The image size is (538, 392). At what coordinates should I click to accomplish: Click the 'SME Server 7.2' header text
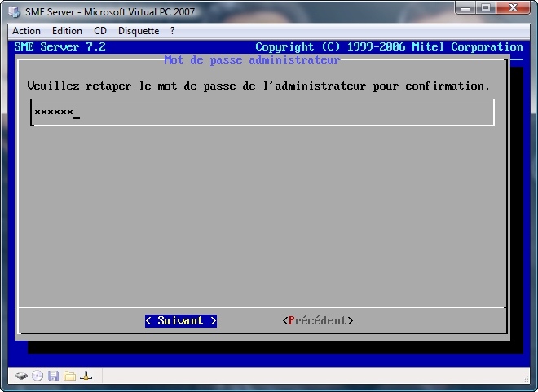coord(60,46)
